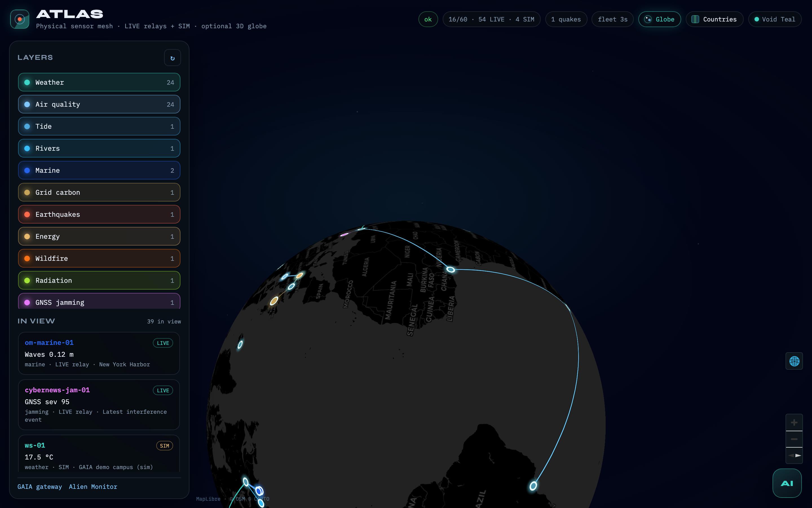Screen dimensions: 812x508
Task: Click the 39 in view count
Action: pyautogui.click(x=164, y=321)
